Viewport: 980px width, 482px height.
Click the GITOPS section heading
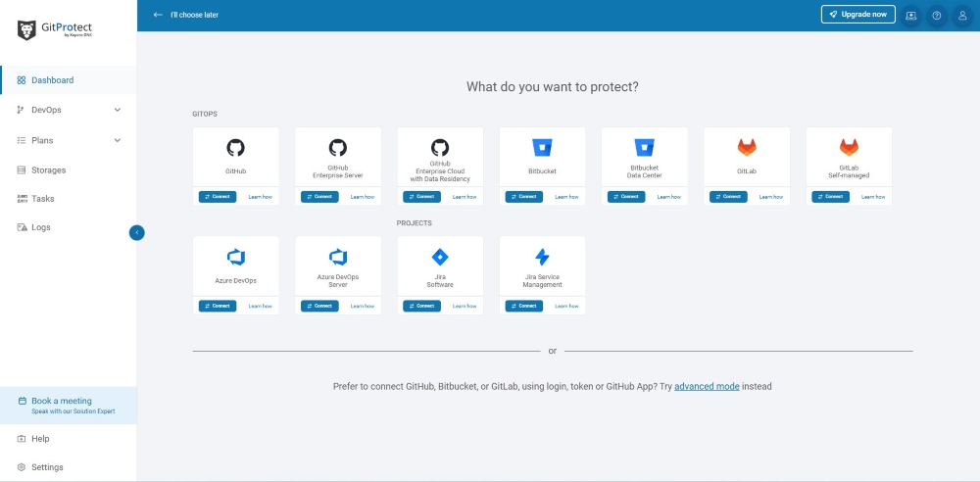pyautogui.click(x=205, y=114)
